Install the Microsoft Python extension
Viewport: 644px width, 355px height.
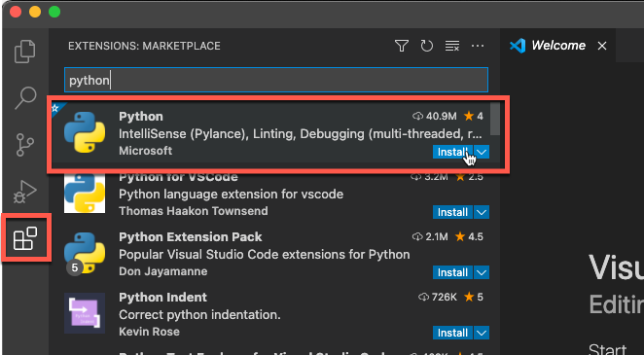(x=452, y=153)
